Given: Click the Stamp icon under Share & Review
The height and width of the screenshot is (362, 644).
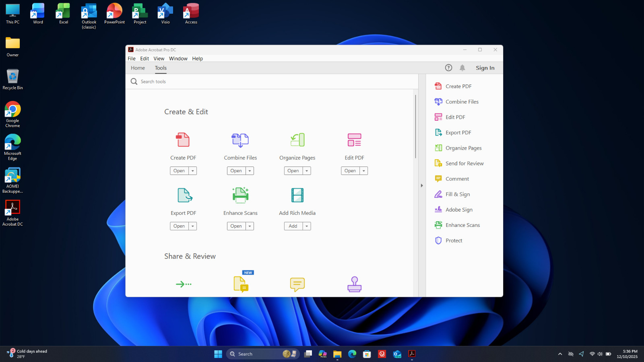Looking at the screenshot, I should click(354, 284).
